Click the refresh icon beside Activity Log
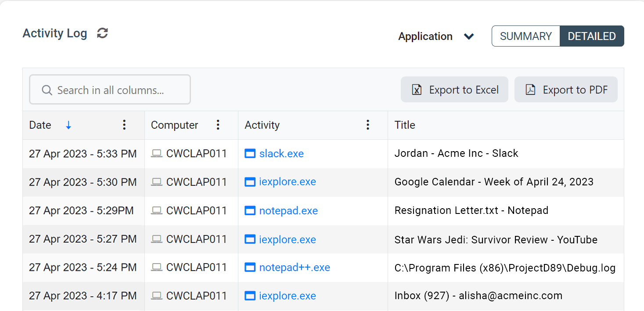 tap(102, 33)
